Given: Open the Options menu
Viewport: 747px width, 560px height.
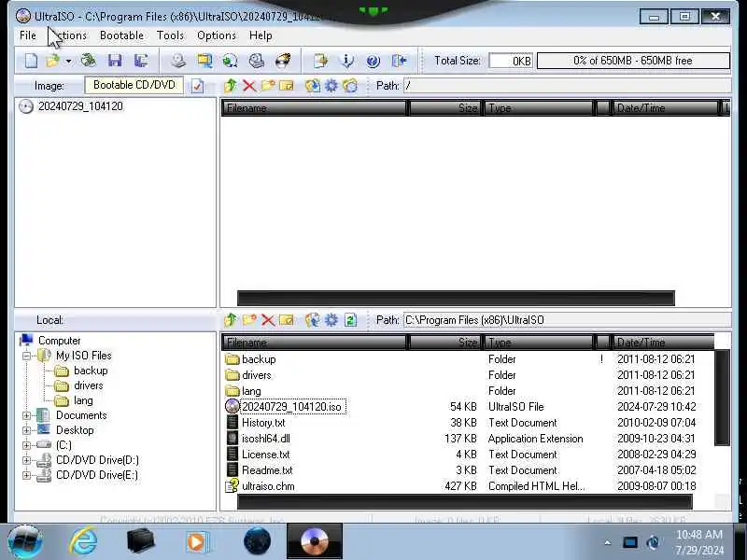Looking at the screenshot, I should click(x=217, y=35).
